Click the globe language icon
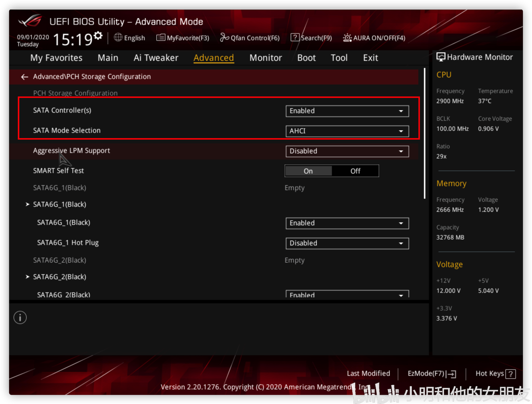Image resolution: width=532 pixels, height=404 pixels. pyautogui.click(x=118, y=37)
